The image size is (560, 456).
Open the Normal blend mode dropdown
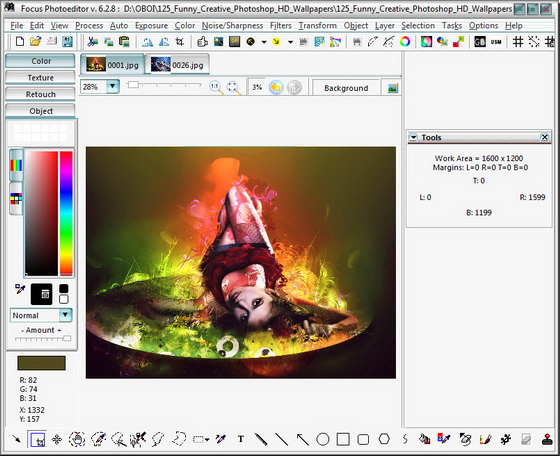65,315
